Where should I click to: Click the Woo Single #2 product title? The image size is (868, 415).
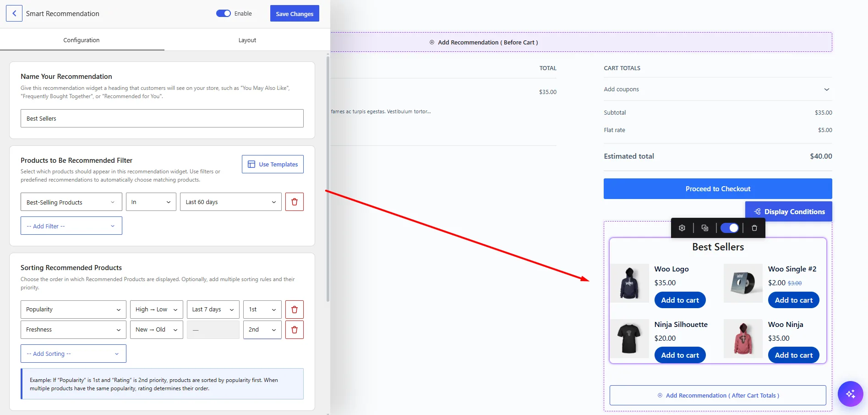792,269
